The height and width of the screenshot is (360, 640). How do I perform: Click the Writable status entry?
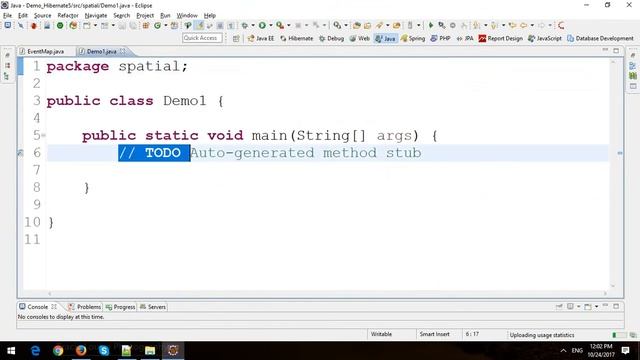pyautogui.click(x=381, y=334)
